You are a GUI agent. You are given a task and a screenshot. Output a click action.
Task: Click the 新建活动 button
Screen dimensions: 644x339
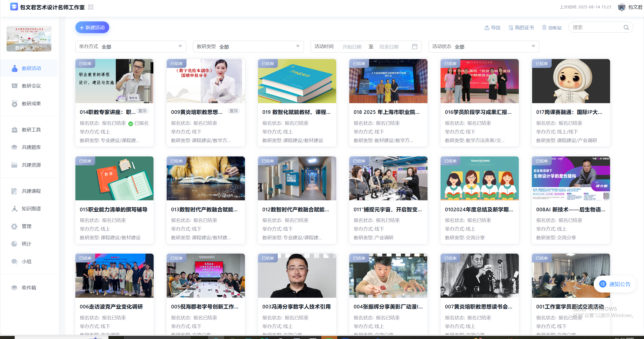[92, 27]
